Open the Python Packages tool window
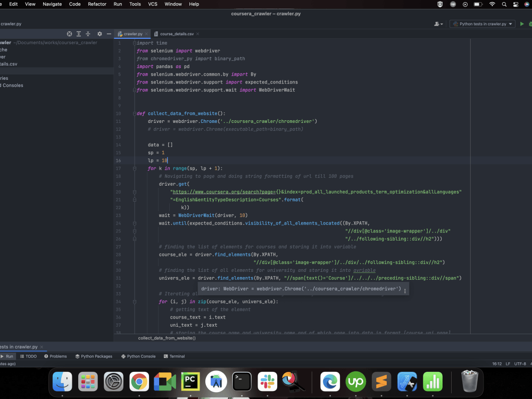Screen dimensions: 532x399 (94, 356)
